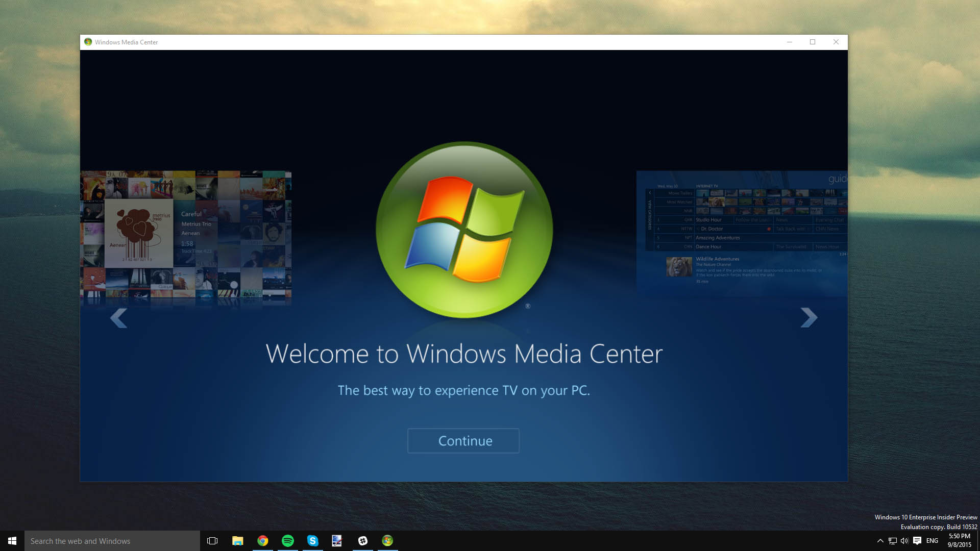
Task: Click the search the web and Windows field
Action: [x=112, y=541]
